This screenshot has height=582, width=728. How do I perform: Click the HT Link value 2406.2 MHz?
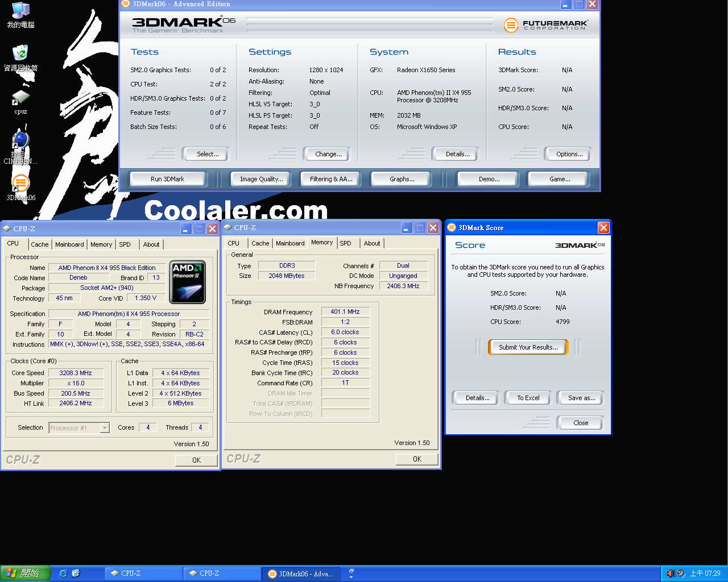pos(76,403)
